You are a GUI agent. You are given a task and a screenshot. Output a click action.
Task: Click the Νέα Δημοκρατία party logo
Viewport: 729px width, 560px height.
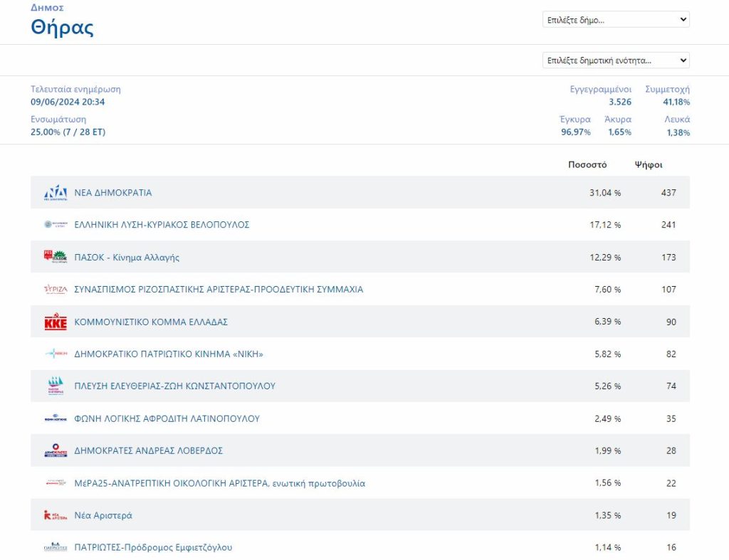click(x=56, y=192)
